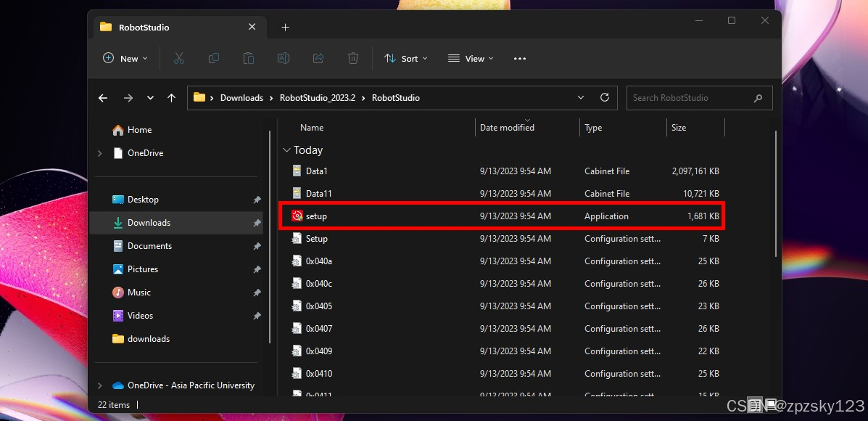Open the Sort dropdown menu

(406, 58)
